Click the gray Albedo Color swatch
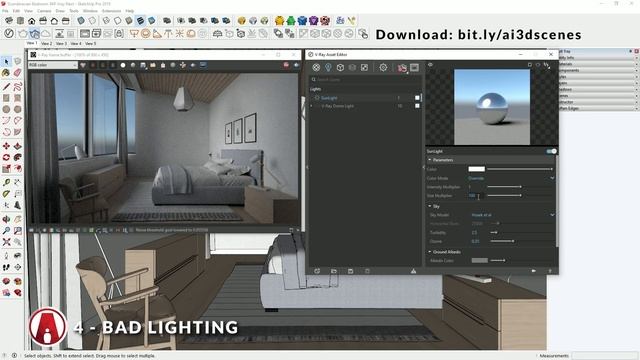 click(x=479, y=260)
